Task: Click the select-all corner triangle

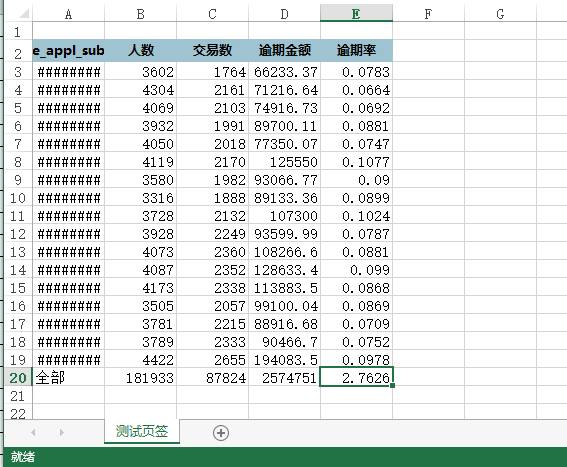Action: pyautogui.click(x=24, y=14)
